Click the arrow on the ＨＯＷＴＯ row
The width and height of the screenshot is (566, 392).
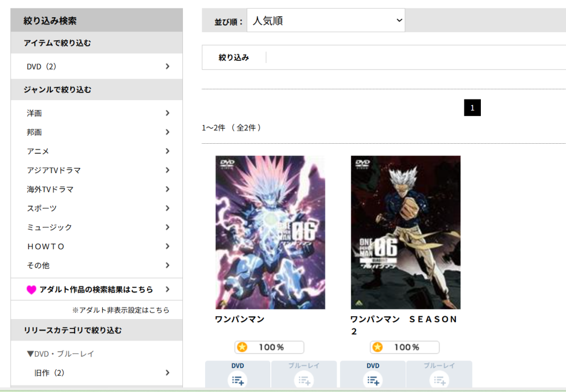(x=167, y=247)
